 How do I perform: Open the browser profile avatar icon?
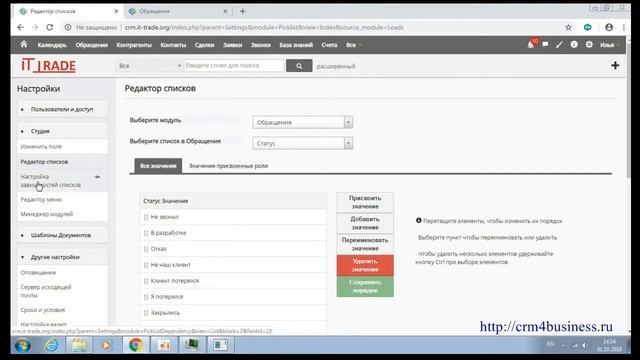pos(609,27)
